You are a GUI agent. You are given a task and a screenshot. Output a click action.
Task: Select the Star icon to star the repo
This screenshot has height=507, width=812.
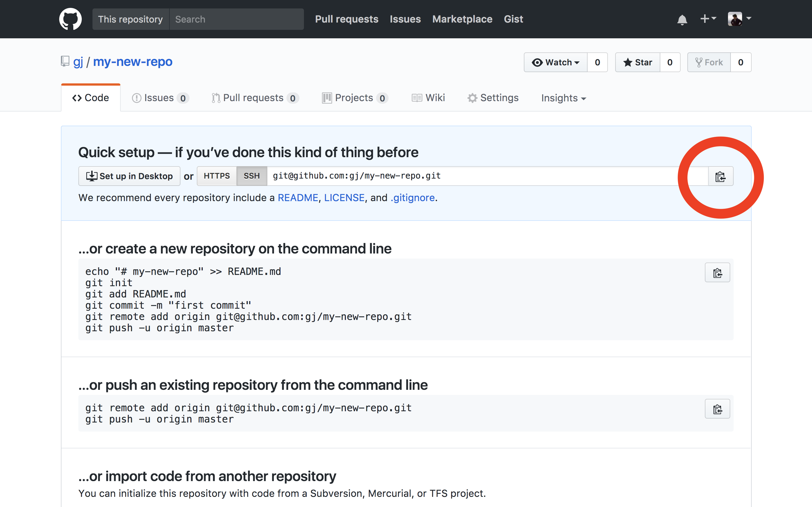[628, 62]
